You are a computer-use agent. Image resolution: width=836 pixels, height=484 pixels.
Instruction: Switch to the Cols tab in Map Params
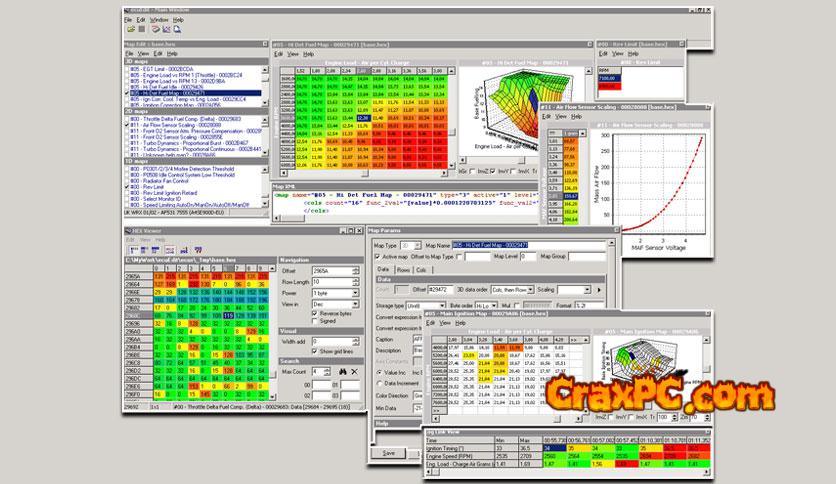421,270
